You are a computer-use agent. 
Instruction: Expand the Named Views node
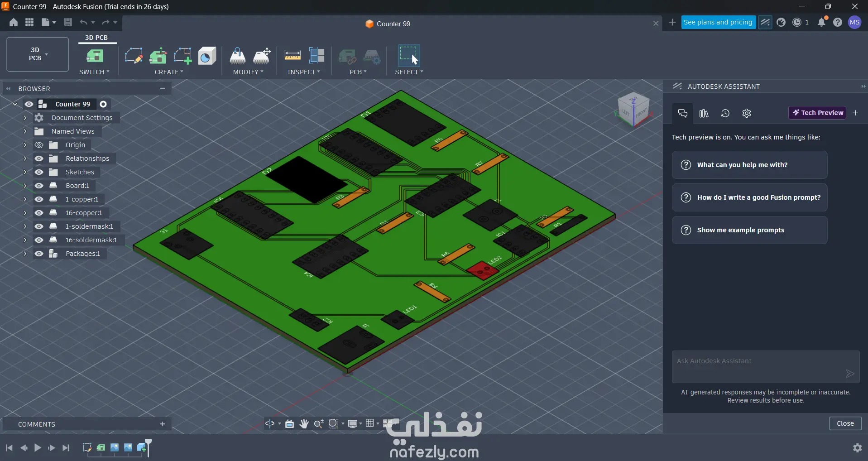(x=25, y=131)
